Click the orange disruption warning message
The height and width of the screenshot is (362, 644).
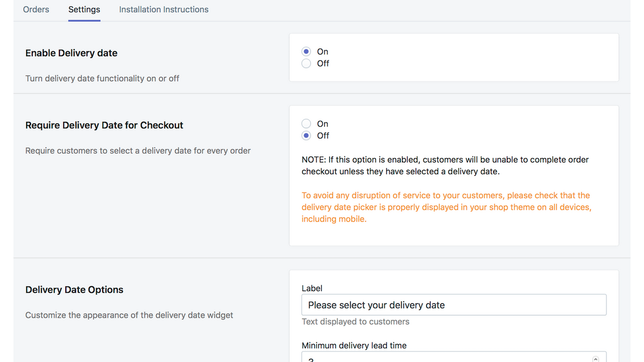446,207
